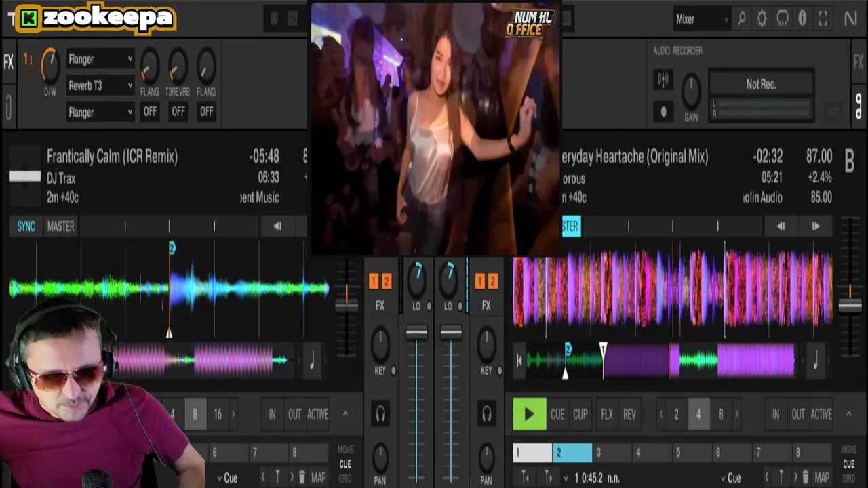Image resolution: width=868 pixels, height=488 pixels.
Task: Click the loop recorder icon under right FX
Action: point(859,106)
